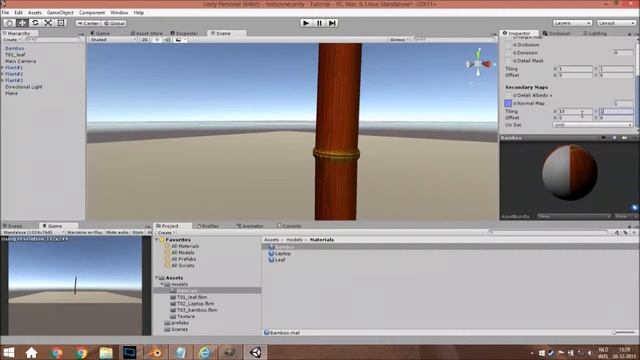Select Directional Light in Hierarchy
This screenshot has height=360, width=640.
(24, 87)
